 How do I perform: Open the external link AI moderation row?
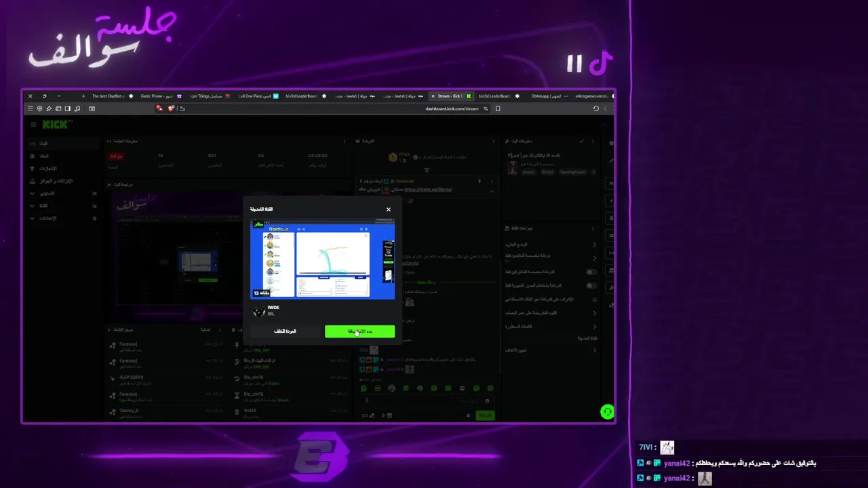tap(595, 299)
